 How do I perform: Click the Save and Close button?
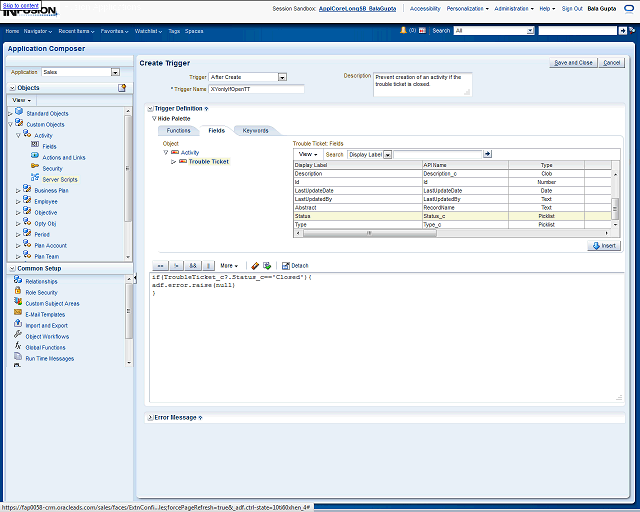(573, 62)
